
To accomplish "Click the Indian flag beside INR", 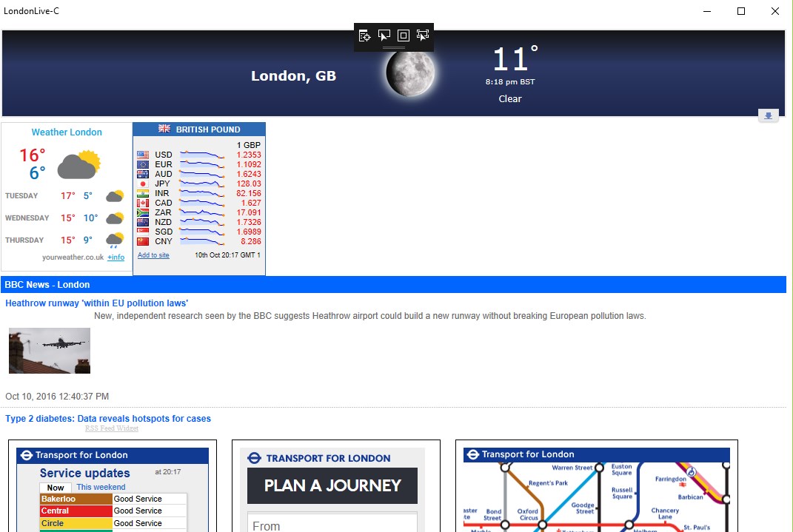I will 143,193.
